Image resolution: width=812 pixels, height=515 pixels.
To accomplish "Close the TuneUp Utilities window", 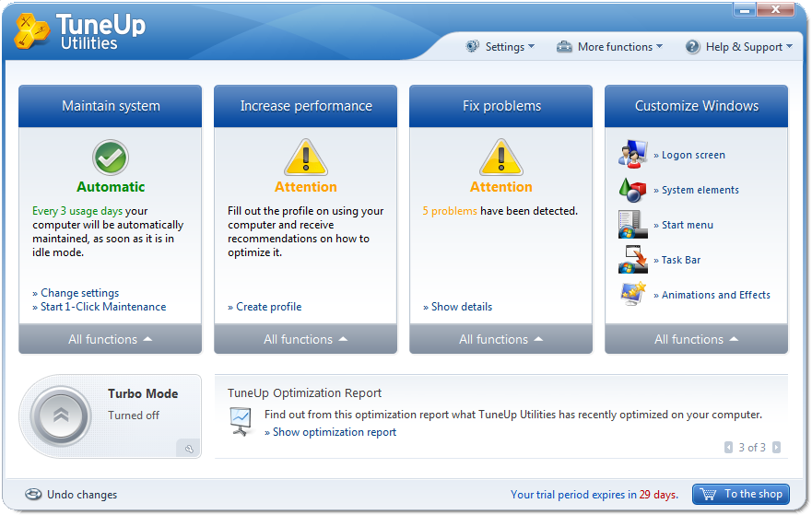I will [x=775, y=10].
